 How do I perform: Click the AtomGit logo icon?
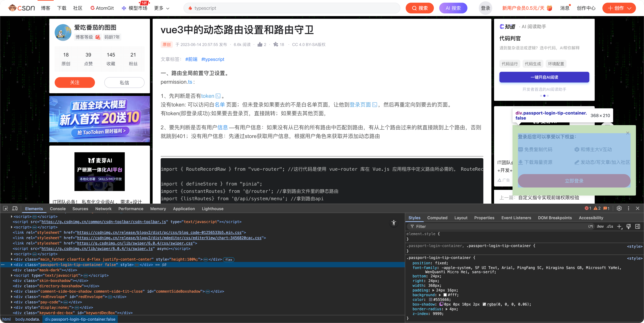coord(93,8)
